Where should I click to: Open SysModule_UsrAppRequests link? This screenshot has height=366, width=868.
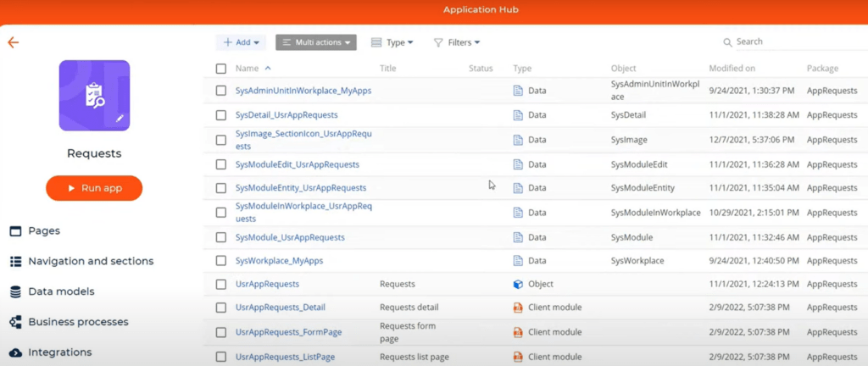[290, 237]
